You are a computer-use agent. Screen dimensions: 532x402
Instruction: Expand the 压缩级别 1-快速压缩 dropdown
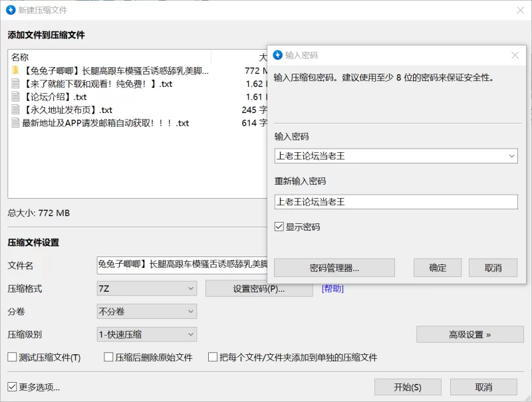tap(147, 334)
